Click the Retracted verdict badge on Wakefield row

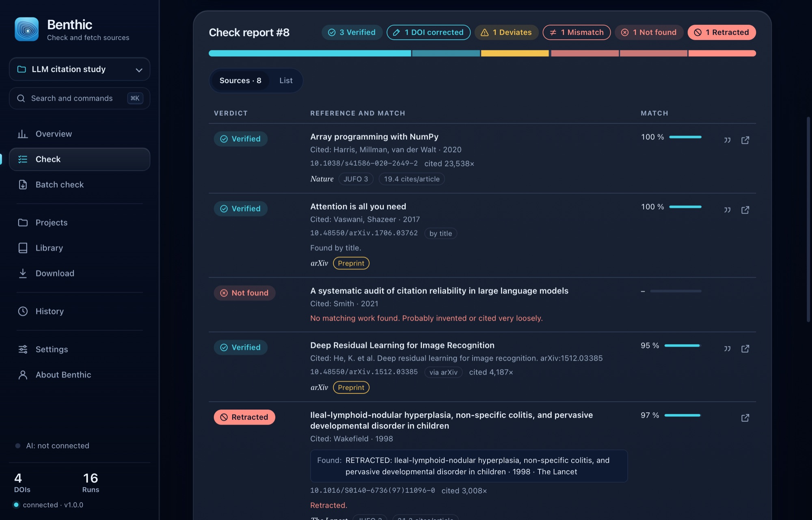point(244,417)
